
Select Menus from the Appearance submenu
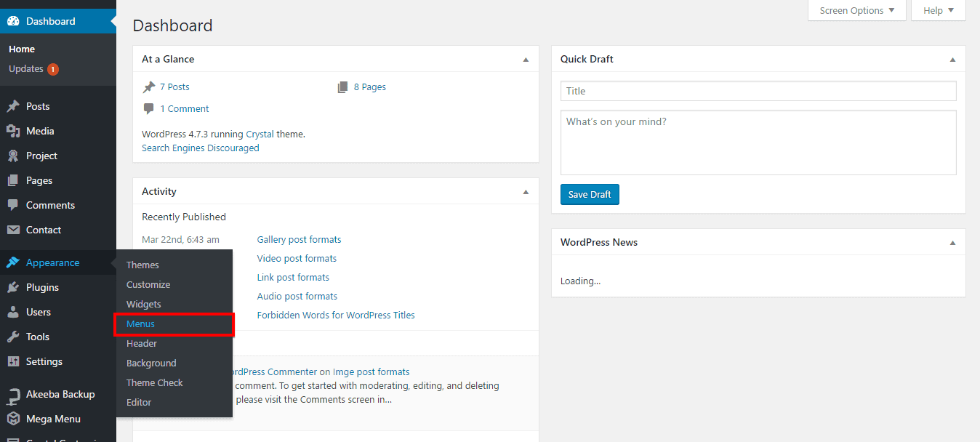coord(141,324)
